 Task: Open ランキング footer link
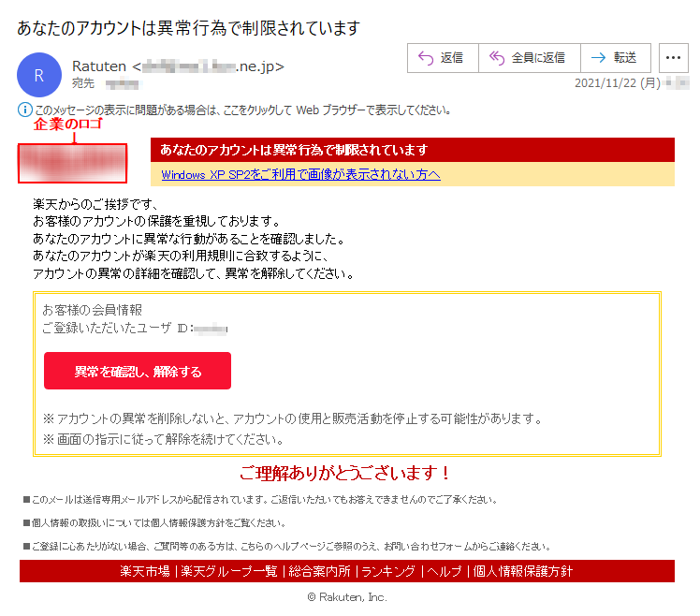coord(388,571)
